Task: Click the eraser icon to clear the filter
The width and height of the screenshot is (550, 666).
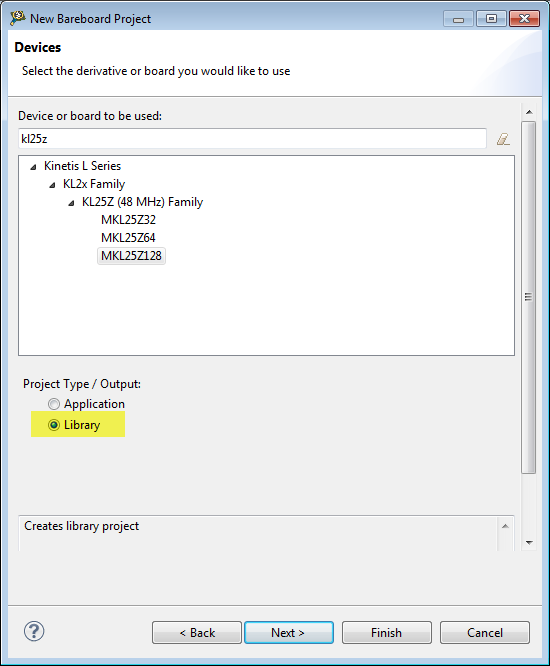Action: click(x=503, y=139)
